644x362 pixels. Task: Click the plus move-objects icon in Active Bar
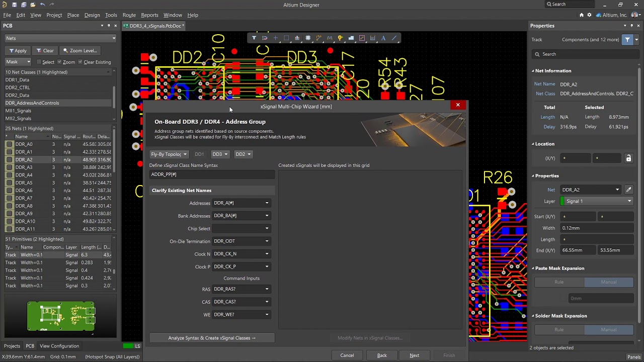275,38
